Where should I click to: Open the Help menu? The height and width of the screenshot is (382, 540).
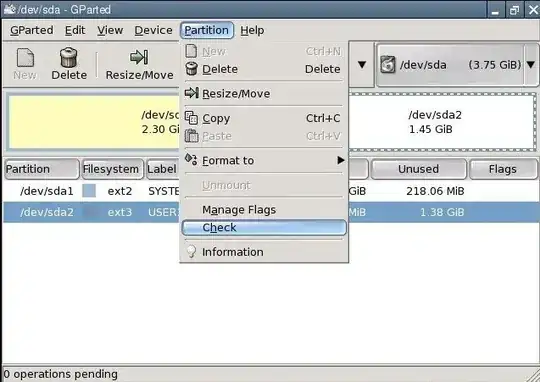(x=252, y=30)
